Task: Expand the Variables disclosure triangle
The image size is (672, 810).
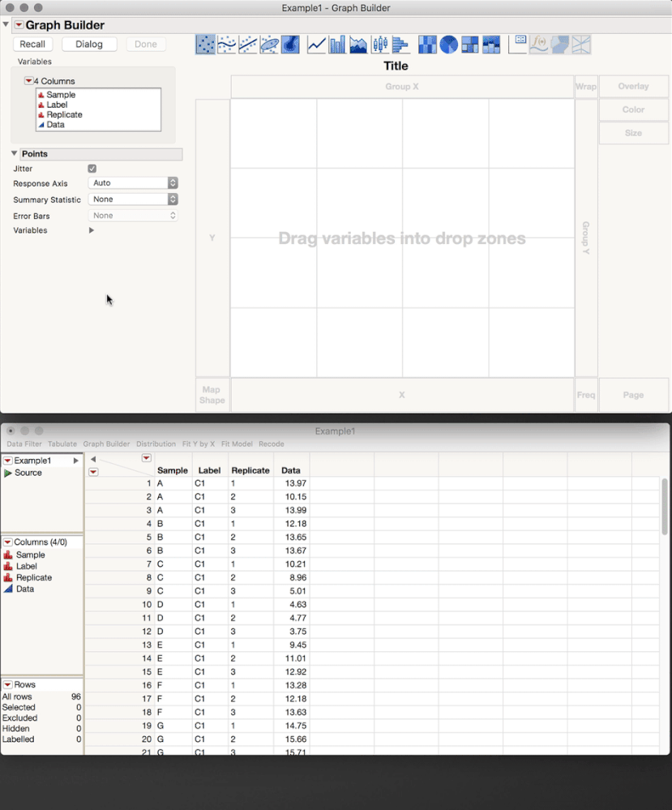Action: tap(92, 230)
